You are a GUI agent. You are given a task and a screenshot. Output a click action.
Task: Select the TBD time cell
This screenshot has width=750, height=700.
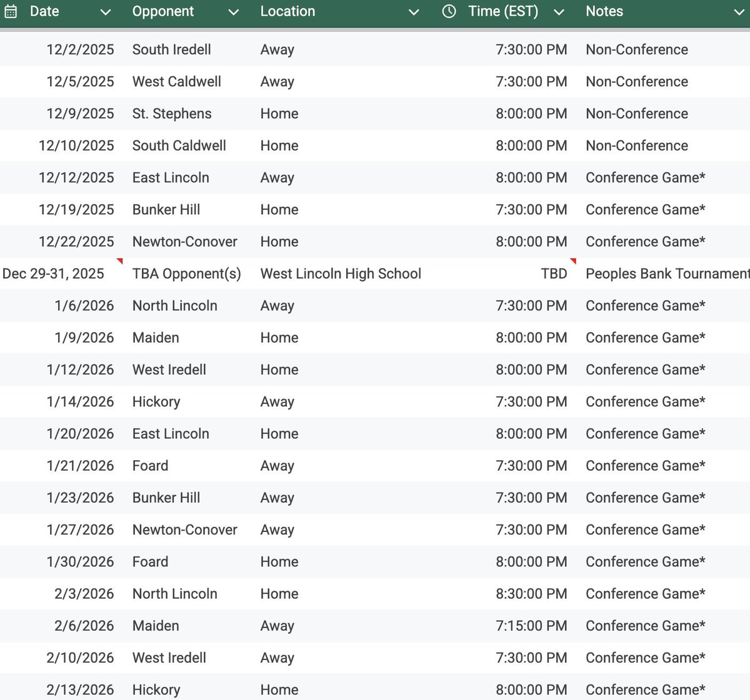(x=554, y=274)
